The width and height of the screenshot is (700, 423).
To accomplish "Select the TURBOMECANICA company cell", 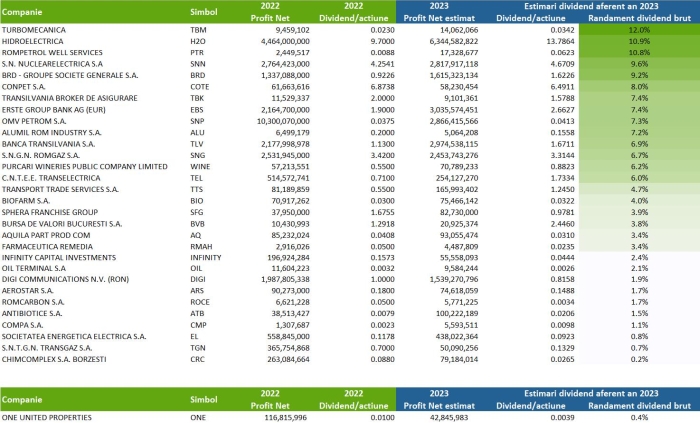I will [34, 30].
